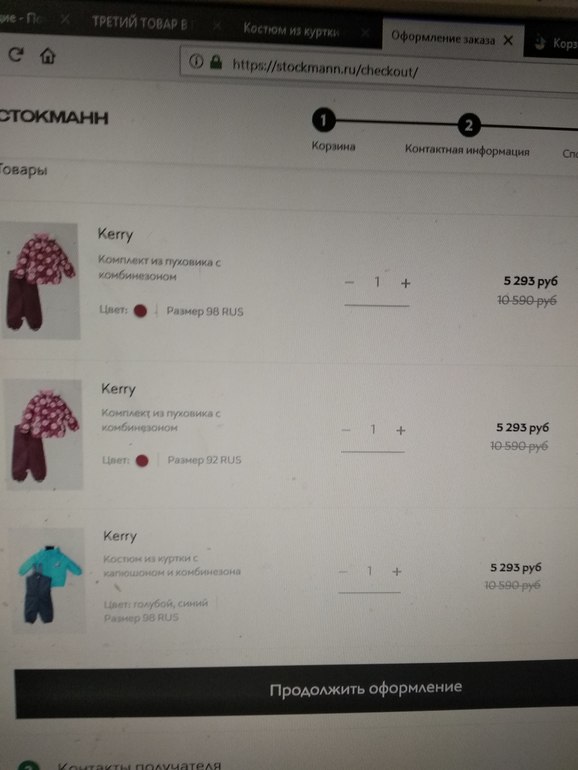The image size is (578, 770).
Task: Click the site info circle icon in address bar
Action: tap(196, 61)
